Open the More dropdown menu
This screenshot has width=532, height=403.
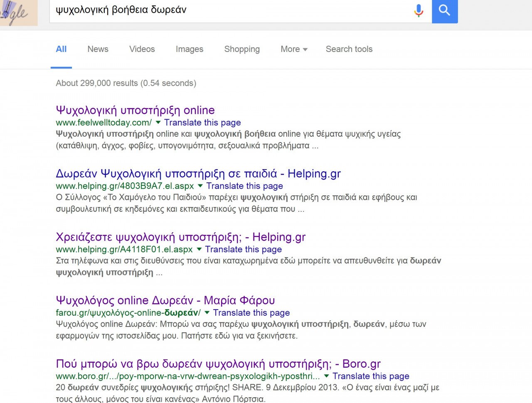click(x=294, y=49)
